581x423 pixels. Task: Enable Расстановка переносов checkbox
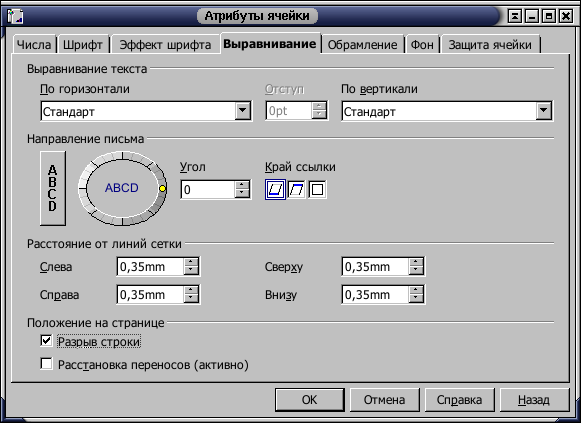point(46,364)
